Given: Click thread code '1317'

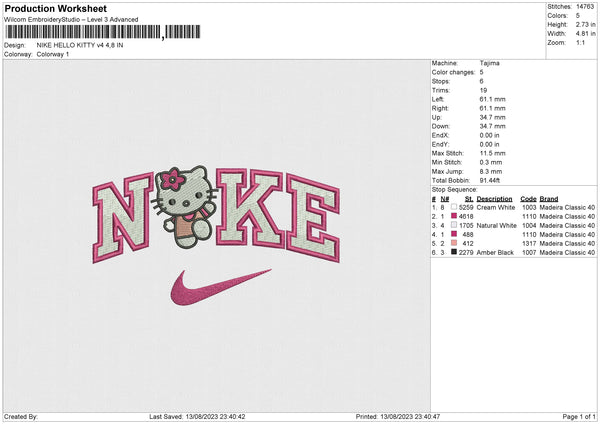Looking at the screenshot, I should [529, 243].
